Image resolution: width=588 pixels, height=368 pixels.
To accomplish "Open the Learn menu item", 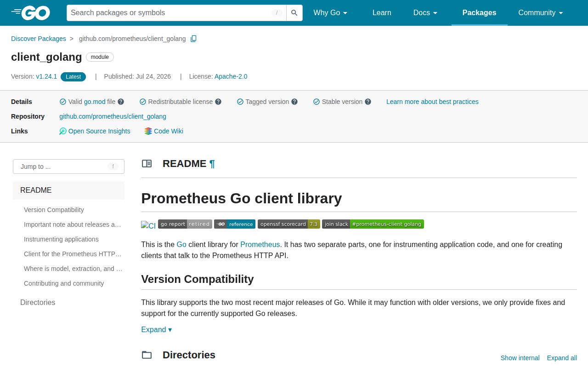I will tap(382, 13).
